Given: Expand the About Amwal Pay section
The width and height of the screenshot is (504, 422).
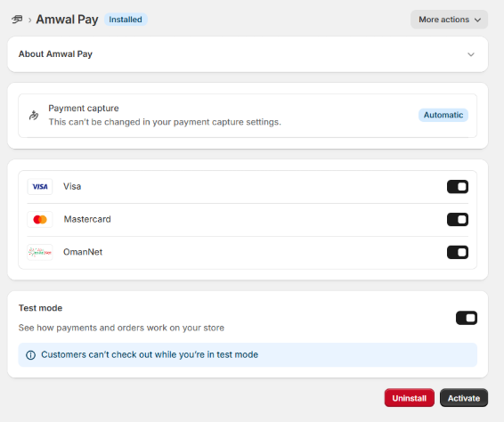Looking at the screenshot, I should click(x=471, y=54).
